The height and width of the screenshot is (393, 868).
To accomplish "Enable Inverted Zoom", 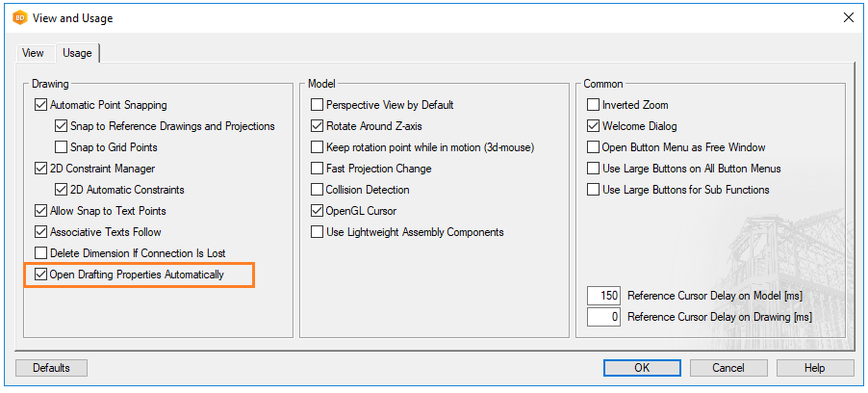I will point(594,105).
